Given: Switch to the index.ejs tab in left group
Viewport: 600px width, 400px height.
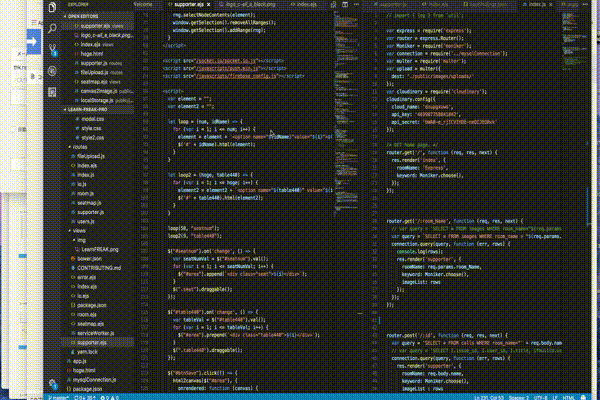Looking at the screenshot, I should click(x=306, y=5).
